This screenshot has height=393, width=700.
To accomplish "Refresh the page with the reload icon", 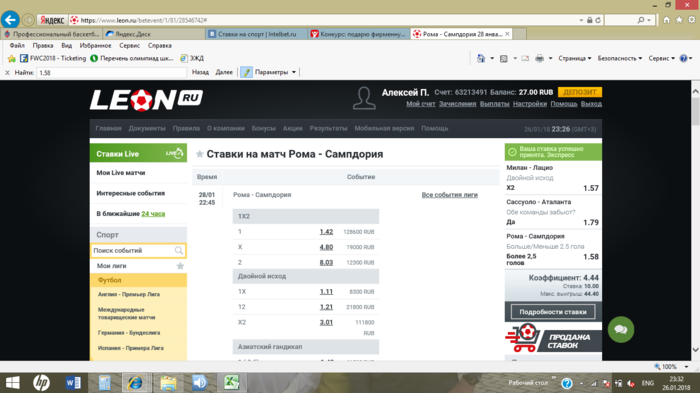I will 598,20.
